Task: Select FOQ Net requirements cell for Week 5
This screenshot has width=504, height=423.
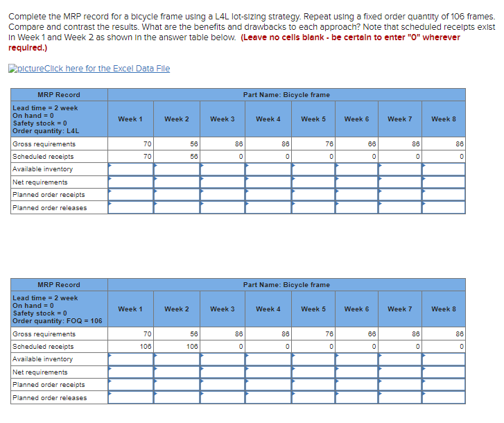Action: pyautogui.click(x=313, y=372)
